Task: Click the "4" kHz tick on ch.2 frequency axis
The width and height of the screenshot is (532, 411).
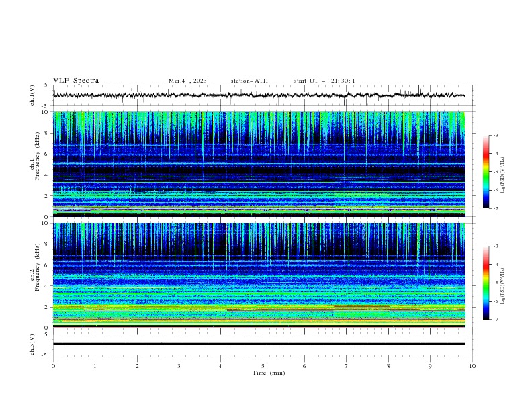Action: pyautogui.click(x=46, y=286)
